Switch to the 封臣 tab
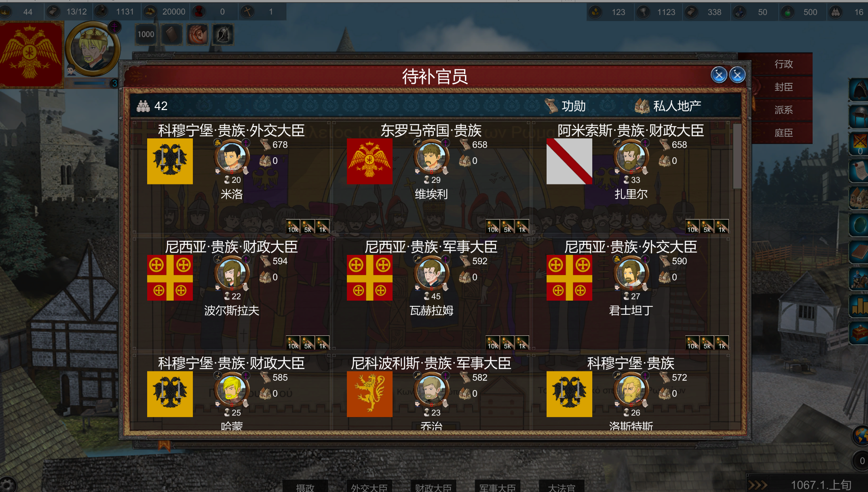Viewport: 868px width, 492px height. coord(784,87)
